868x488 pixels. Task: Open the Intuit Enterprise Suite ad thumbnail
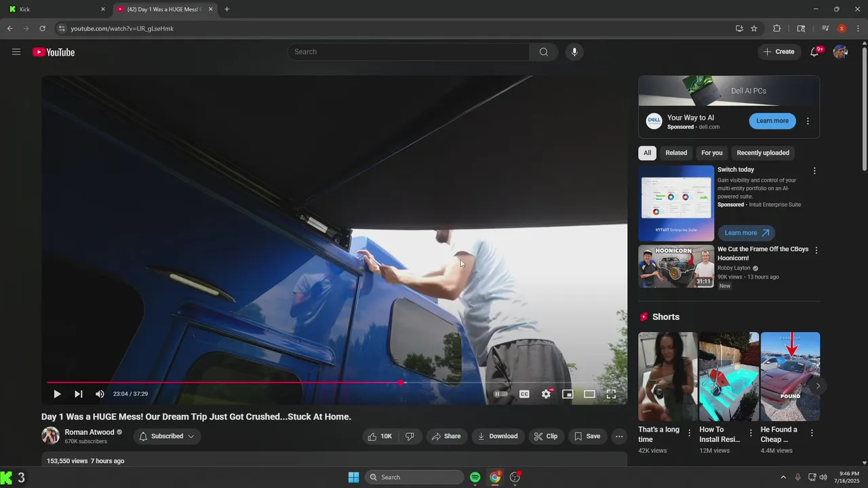point(676,203)
